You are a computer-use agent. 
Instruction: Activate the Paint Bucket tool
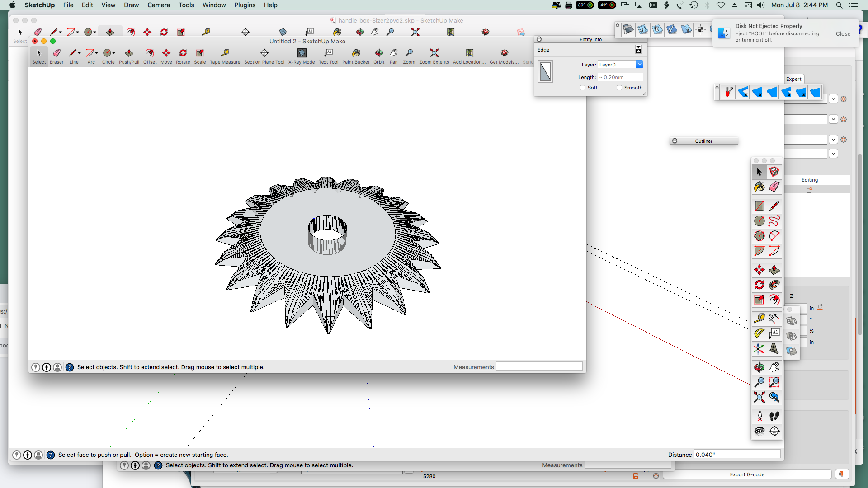(356, 54)
